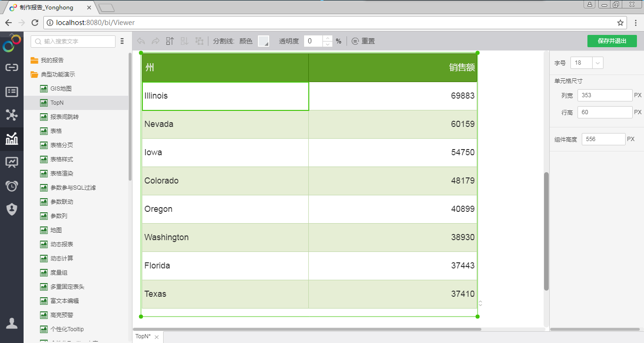This screenshot has height=343, width=644.
Task: Increase 透明度 with the up stepper arrow
Action: 328,39
